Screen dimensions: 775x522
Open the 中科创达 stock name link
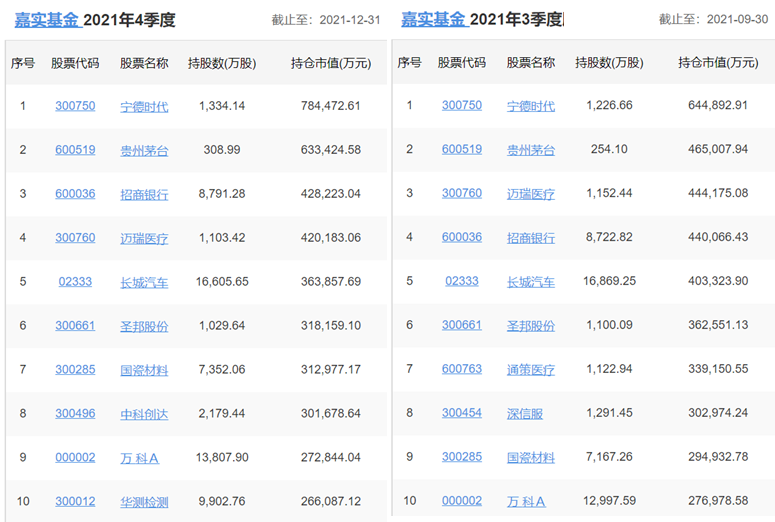click(x=144, y=414)
